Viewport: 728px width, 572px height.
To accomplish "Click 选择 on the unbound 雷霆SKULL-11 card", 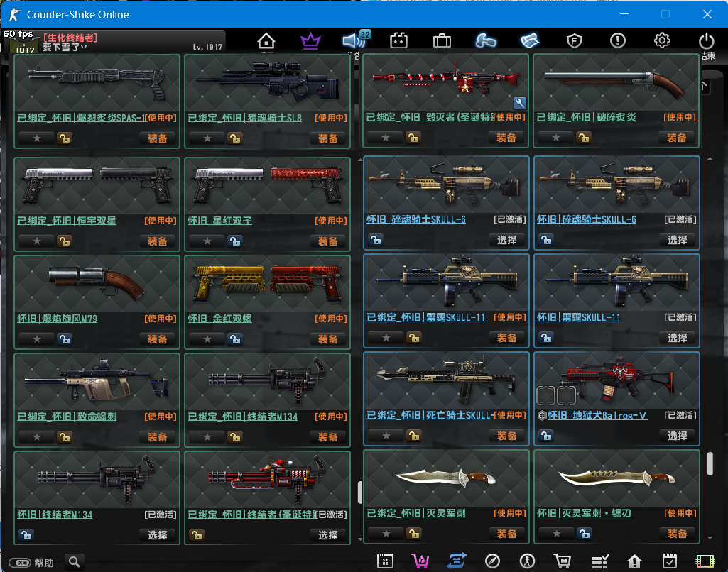I will (678, 338).
